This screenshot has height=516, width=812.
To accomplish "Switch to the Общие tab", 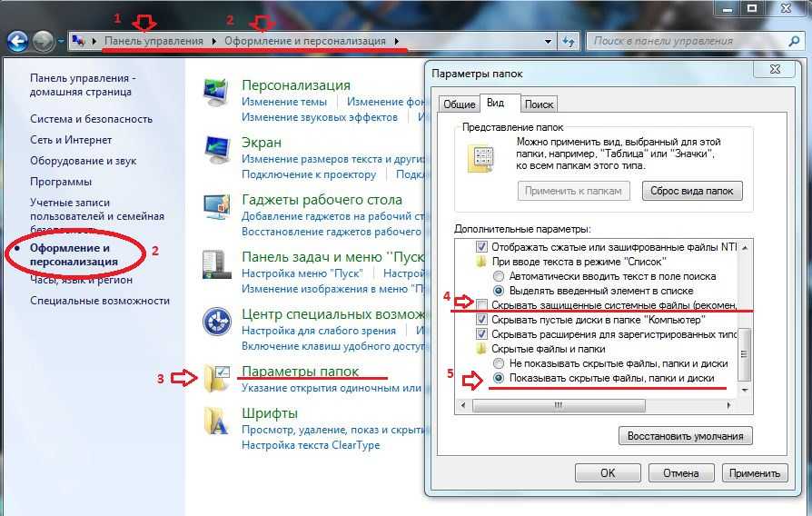I will tap(459, 104).
